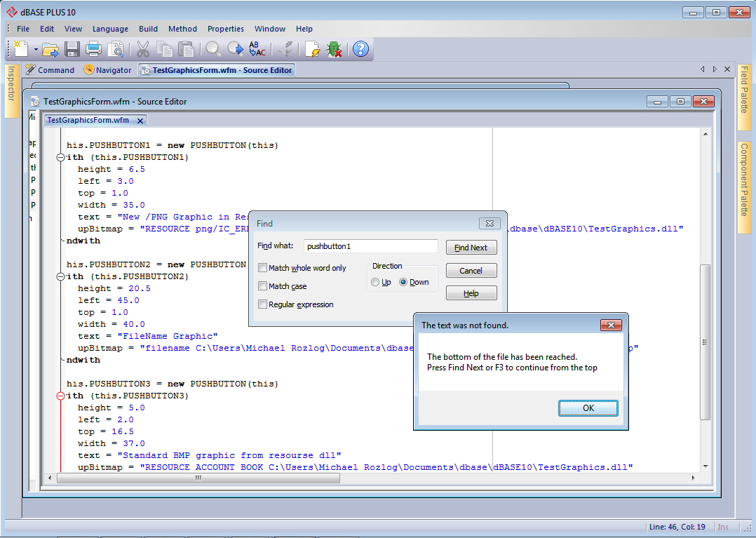756x538 pixels.
Task: Open the Edit menu
Action: click(47, 29)
